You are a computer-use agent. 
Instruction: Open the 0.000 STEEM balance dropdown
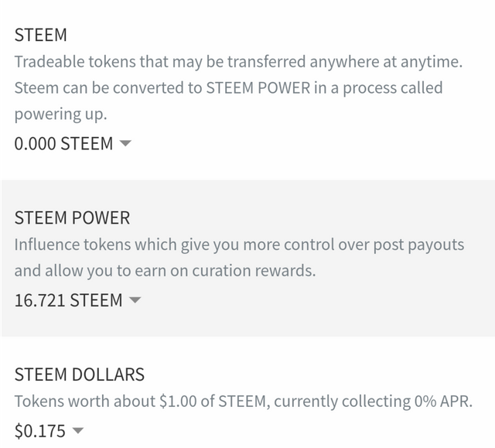click(x=72, y=143)
